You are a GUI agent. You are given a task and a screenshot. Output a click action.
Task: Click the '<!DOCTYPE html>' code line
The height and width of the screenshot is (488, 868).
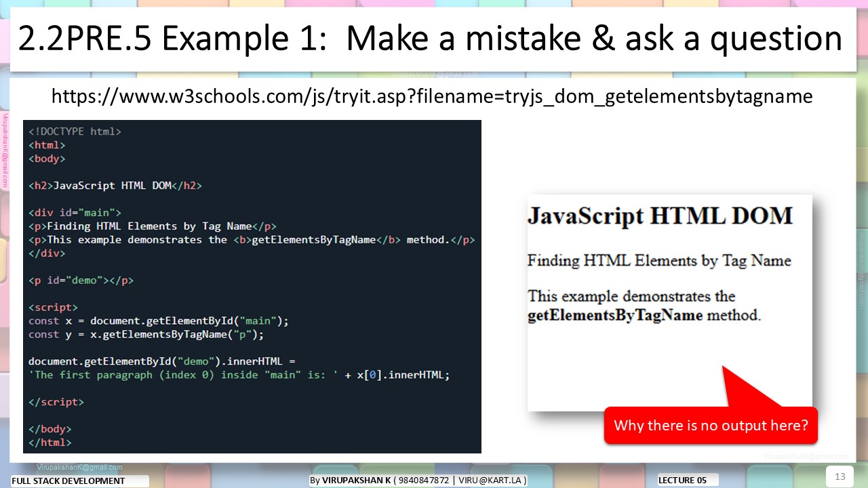click(75, 131)
